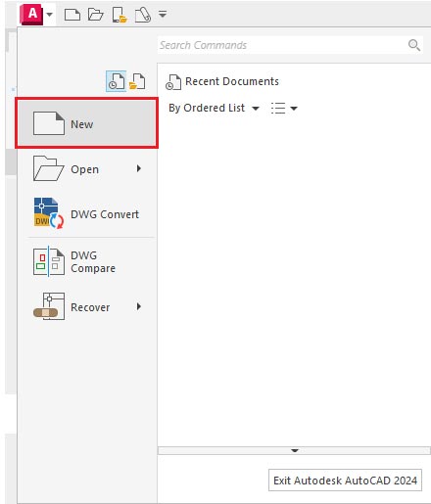Show the Recent Documents view icon

[117, 81]
